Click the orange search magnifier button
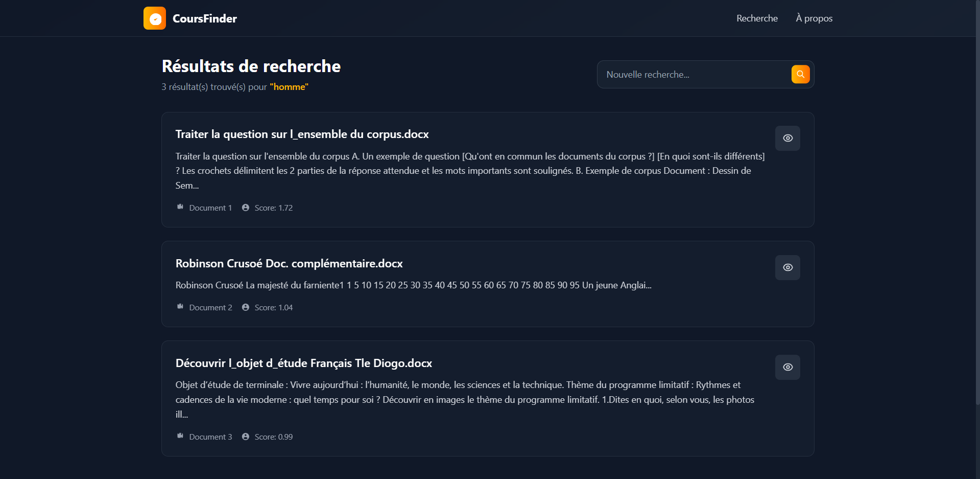The image size is (980, 479). [800, 74]
